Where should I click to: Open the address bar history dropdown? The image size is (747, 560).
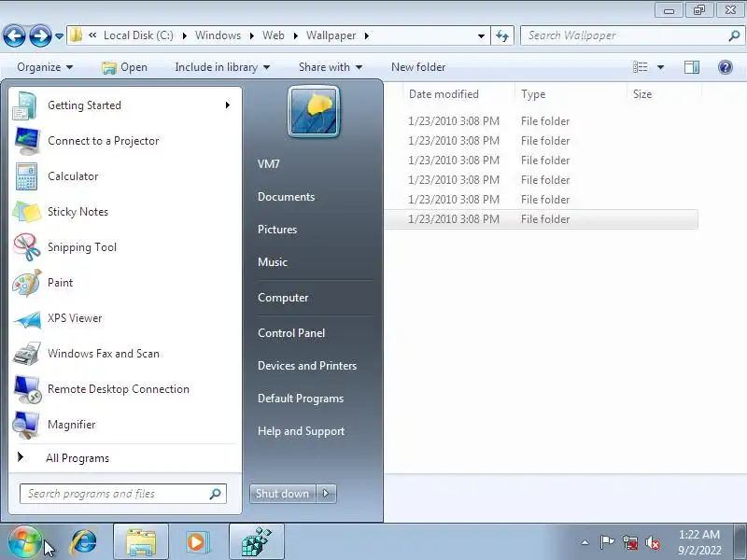coord(481,35)
